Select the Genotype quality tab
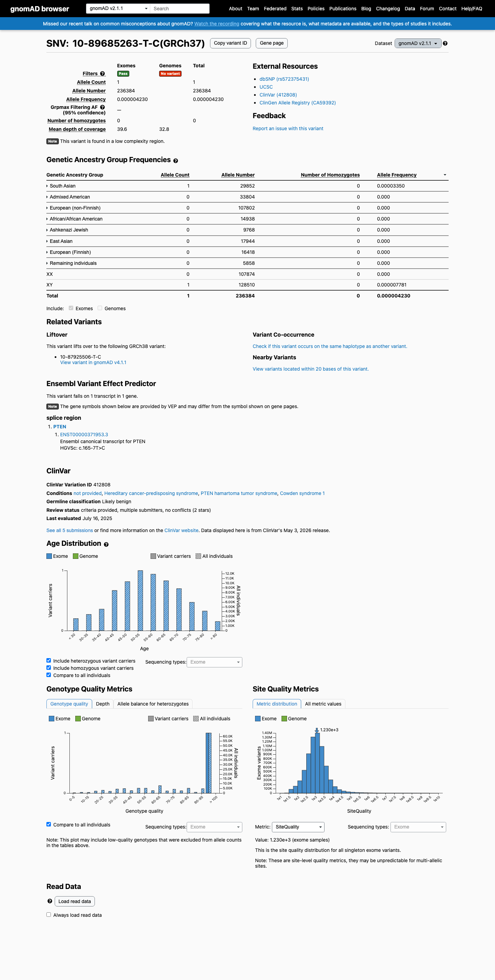The height and width of the screenshot is (980, 495). [x=69, y=704]
